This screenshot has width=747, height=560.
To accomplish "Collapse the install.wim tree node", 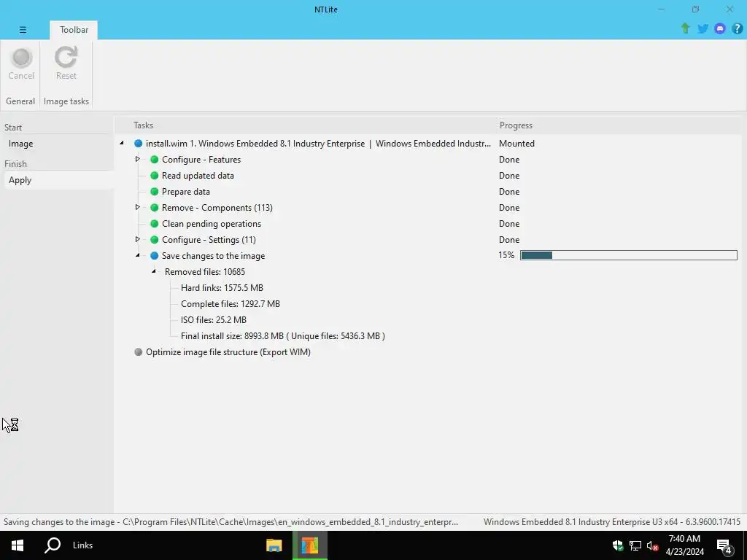I will coord(122,143).
